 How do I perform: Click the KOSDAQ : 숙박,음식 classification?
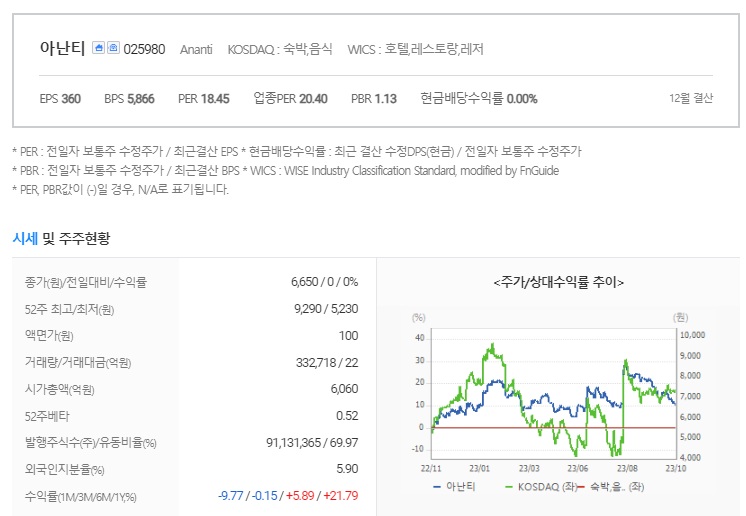tap(280, 49)
